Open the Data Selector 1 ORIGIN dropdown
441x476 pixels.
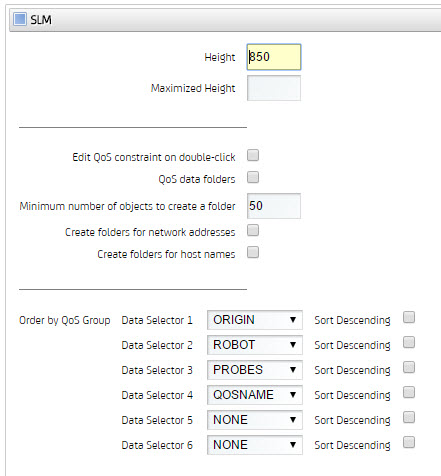click(x=255, y=320)
